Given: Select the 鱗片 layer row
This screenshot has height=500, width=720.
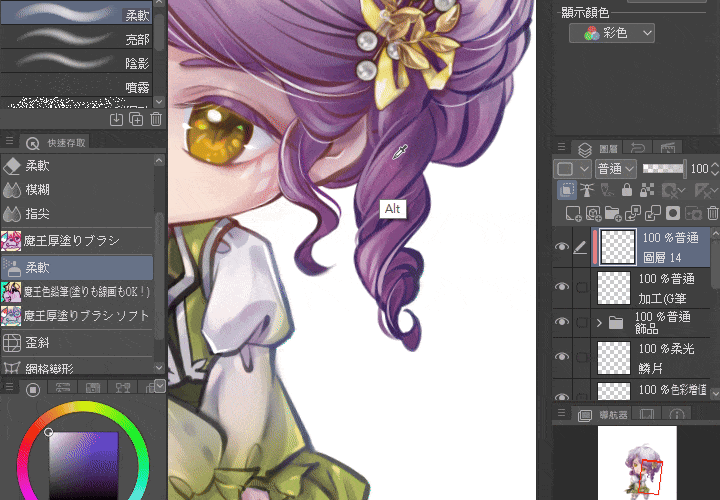Looking at the screenshot, I should pos(650,357).
